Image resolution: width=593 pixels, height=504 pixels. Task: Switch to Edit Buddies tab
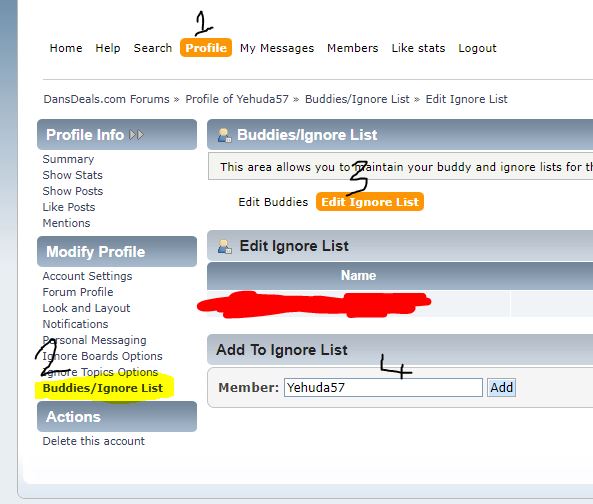[273, 202]
